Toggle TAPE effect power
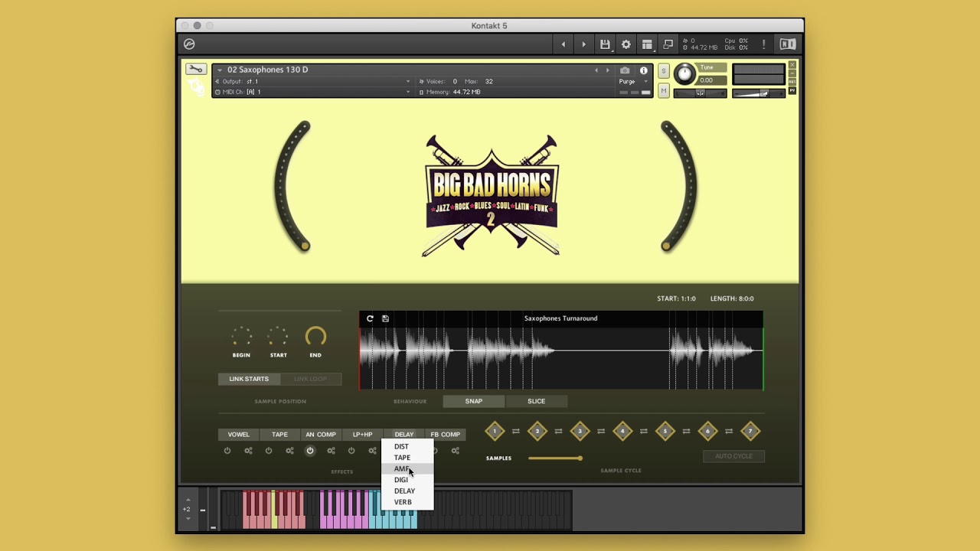980x551 pixels. point(269,451)
